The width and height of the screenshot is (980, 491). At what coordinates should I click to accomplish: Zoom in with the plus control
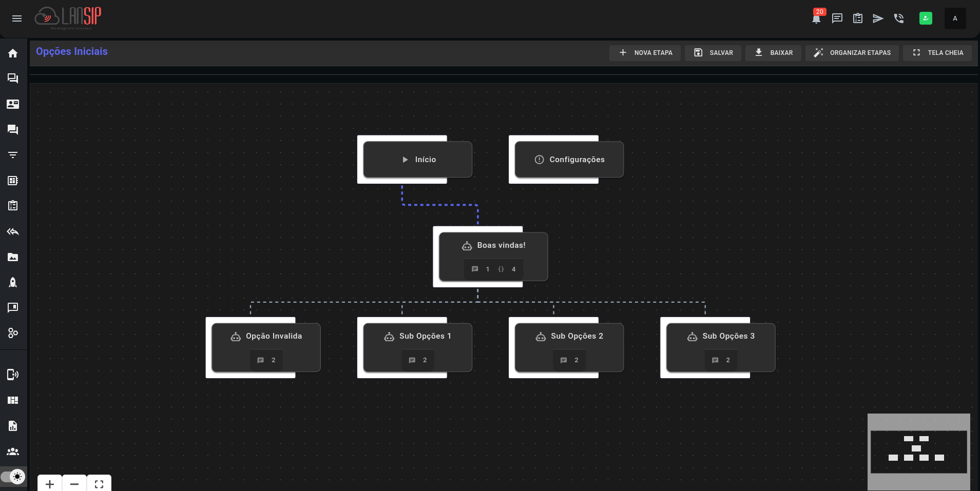50,484
